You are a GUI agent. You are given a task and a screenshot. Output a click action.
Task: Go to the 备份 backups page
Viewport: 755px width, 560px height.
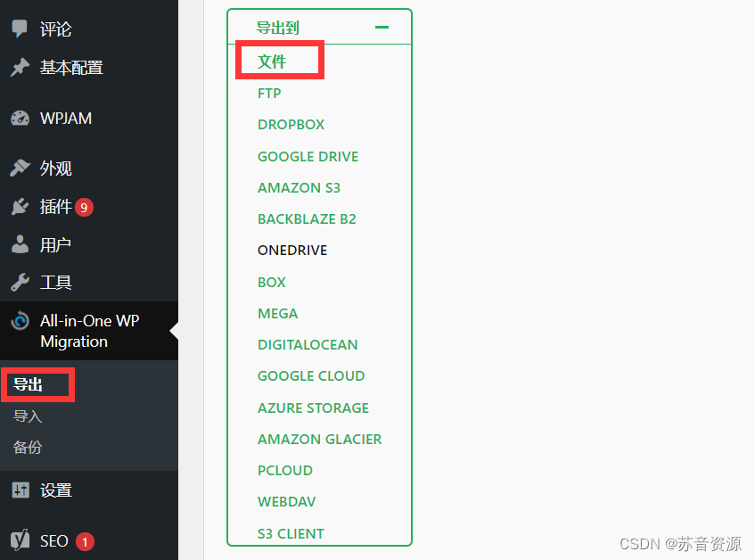tap(28, 448)
